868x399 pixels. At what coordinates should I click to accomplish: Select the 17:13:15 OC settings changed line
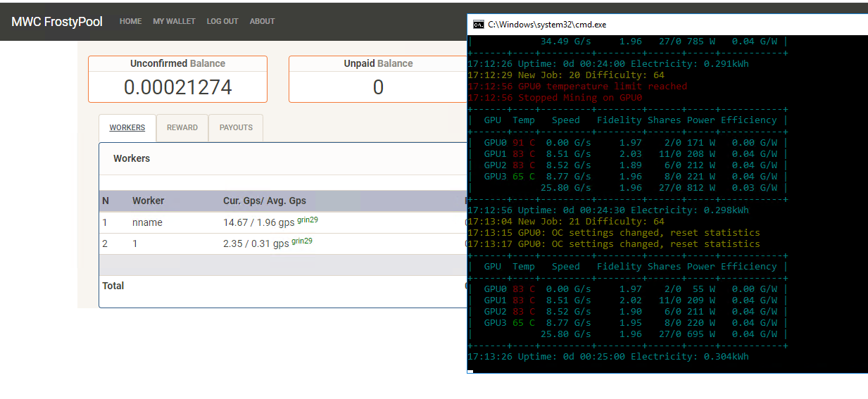coord(614,233)
